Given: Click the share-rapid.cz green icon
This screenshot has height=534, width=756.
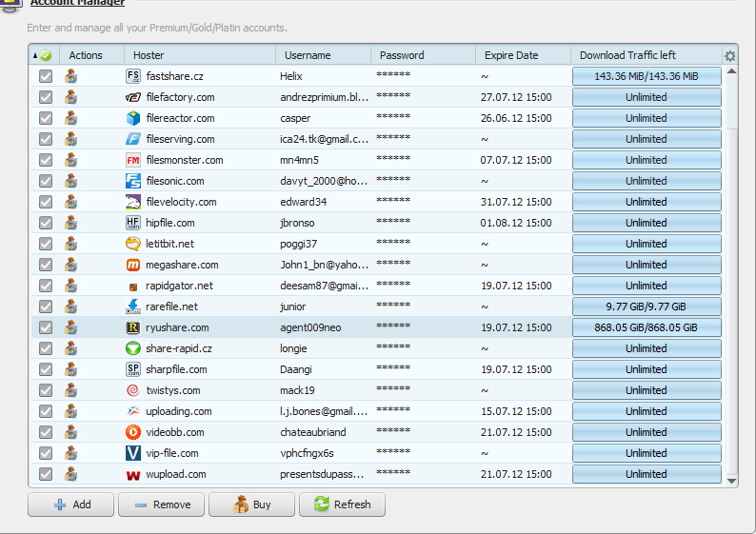Looking at the screenshot, I should [x=133, y=348].
